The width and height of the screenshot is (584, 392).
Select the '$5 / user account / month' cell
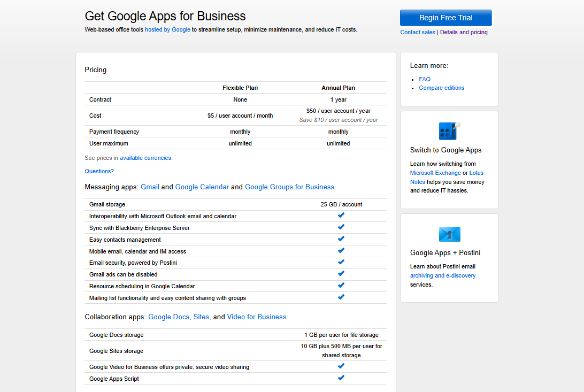240,116
